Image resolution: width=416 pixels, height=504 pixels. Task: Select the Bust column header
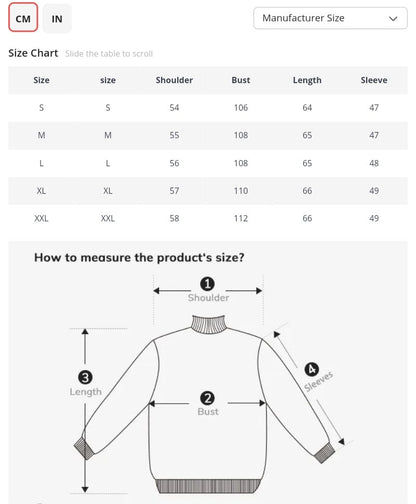241,80
